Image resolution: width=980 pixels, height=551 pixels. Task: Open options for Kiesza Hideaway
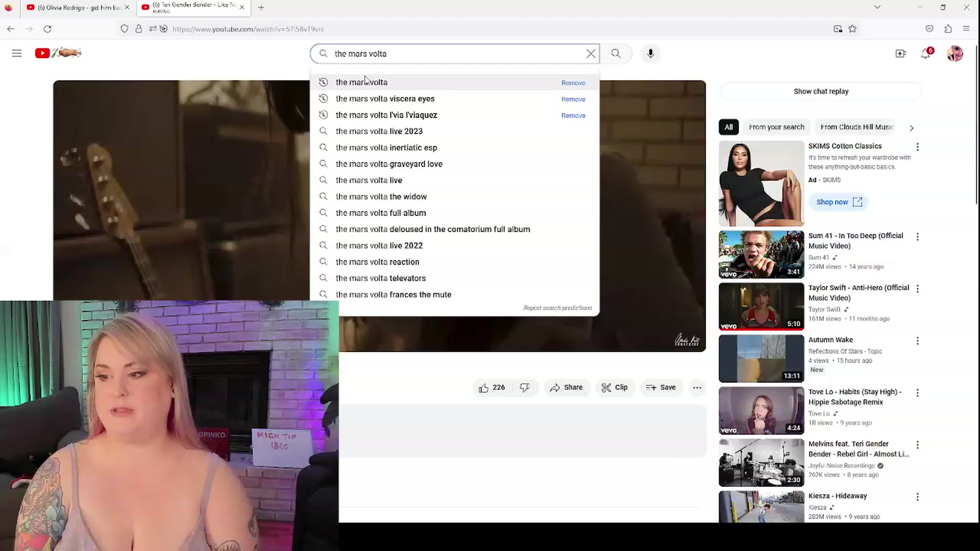918,497
